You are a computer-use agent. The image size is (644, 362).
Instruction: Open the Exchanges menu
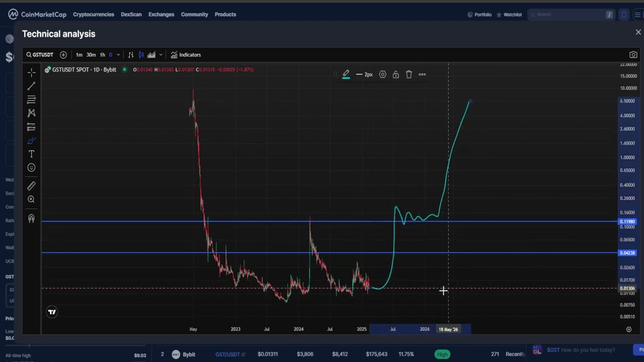(x=162, y=14)
